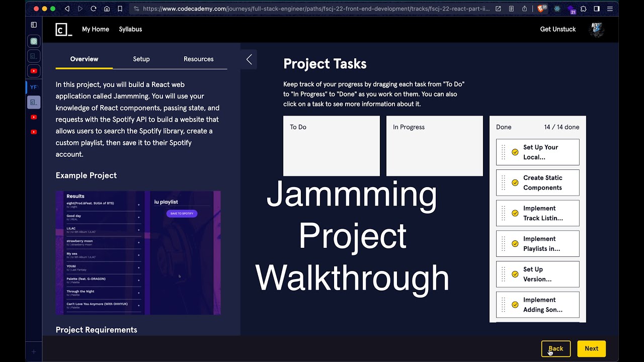Toggle checkmark on Set Up Your Local task
Viewport: 644px width, 362px height.
pos(515,152)
